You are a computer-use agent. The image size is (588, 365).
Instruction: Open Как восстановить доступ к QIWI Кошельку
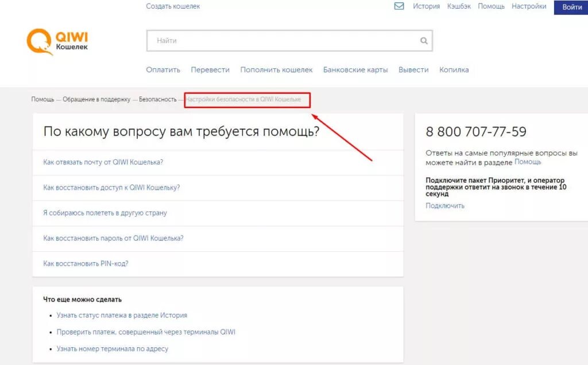pyautogui.click(x=111, y=187)
